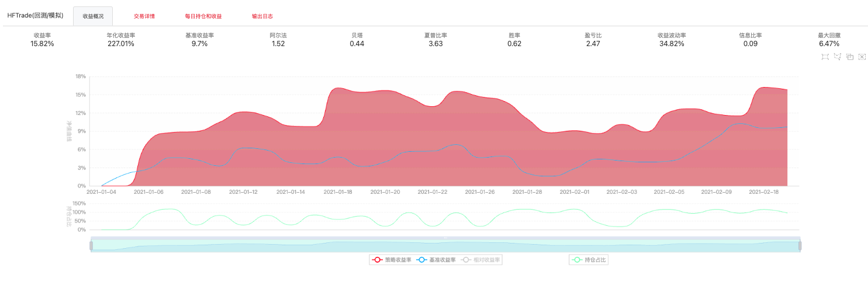Image resolution: width=868 pixels, height=282 pixels.
Task: Select the rectangular box-select brush icon
Action: [825, 57]
